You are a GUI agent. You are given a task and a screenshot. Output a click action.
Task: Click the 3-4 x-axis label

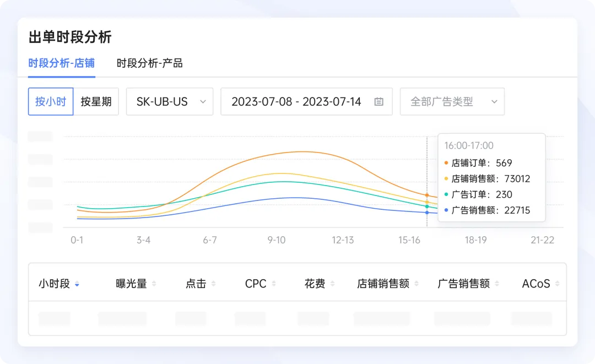(143, 240)
